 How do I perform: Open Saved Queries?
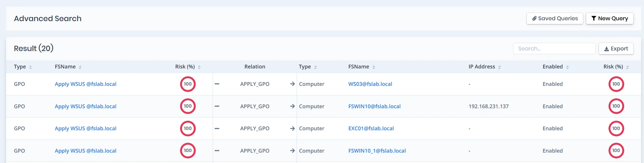click(555, 18)
